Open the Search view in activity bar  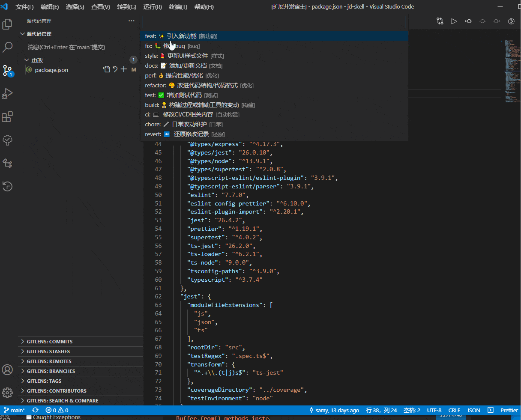[x=7, y=48]
